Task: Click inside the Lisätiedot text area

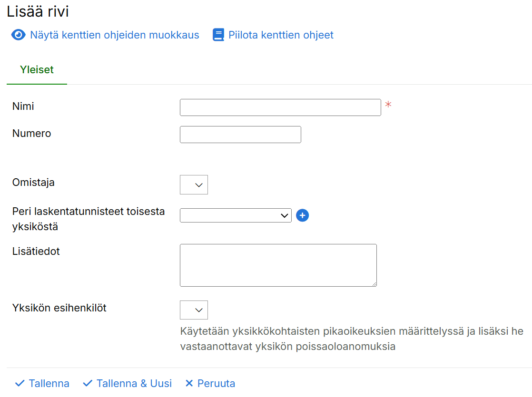Action: [x=278, y=265]
